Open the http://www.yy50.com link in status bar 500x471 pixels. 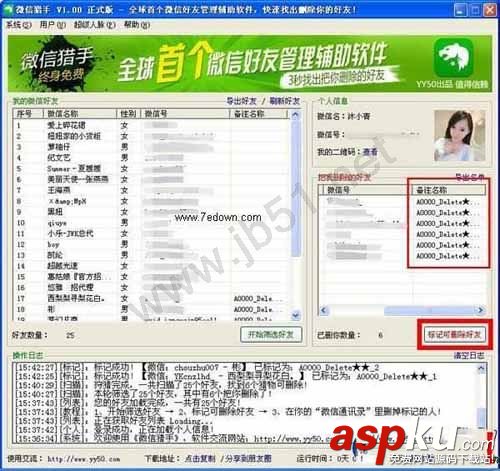pyautogui.click(x=84, y=459)
